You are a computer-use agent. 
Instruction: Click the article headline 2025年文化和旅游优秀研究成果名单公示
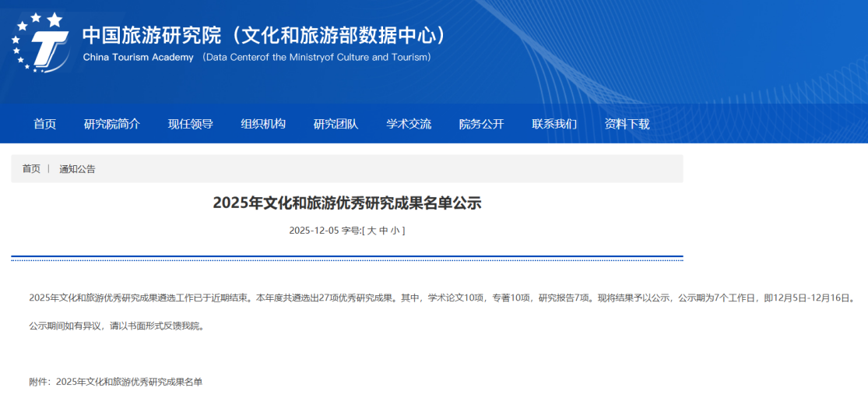[347, 203]
